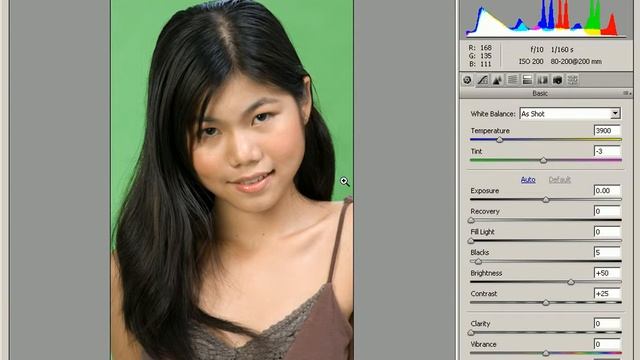Open the Split Toning tab icon
Image resolution: width=640 pixels, height=360 pixels.
[527, 80]
